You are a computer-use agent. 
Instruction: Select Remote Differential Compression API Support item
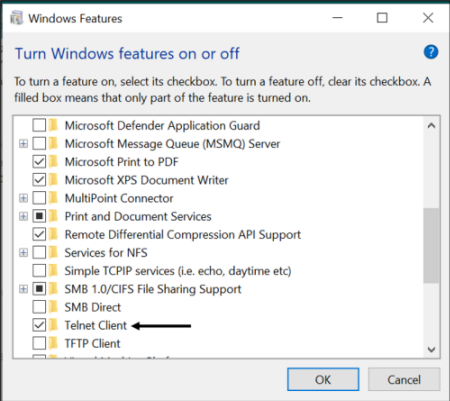[183, 235]
